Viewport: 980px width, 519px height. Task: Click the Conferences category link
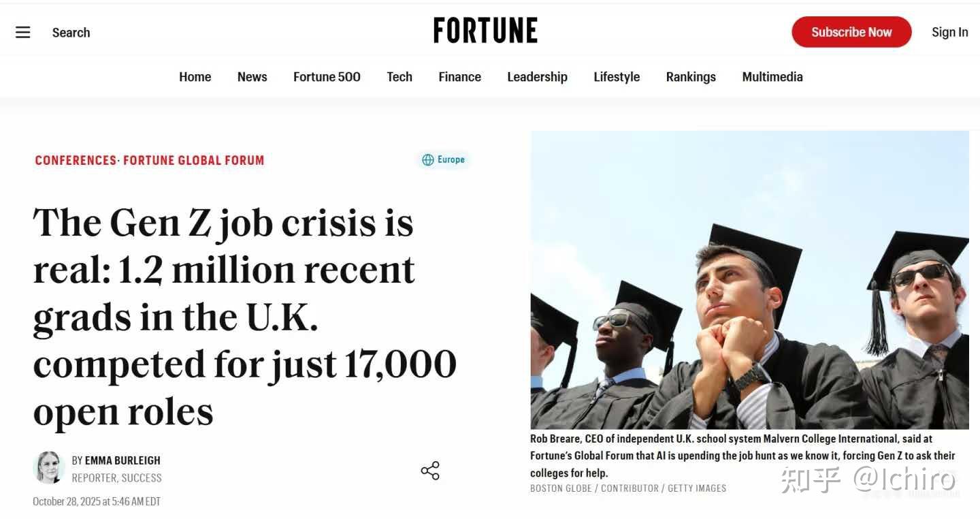(76, 161)
